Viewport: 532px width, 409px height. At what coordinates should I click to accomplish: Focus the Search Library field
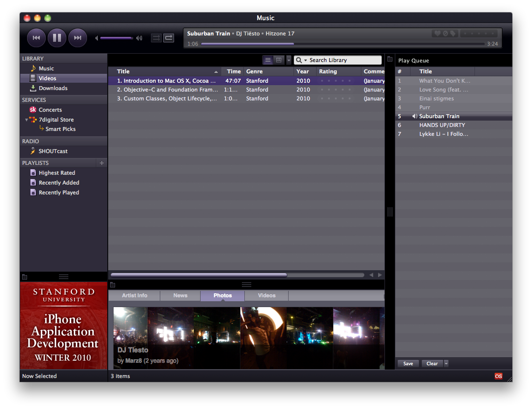(344, 60)
